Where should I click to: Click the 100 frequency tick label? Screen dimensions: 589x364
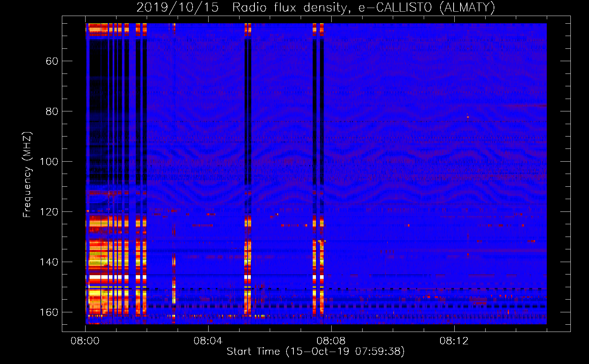coord(49,162)
